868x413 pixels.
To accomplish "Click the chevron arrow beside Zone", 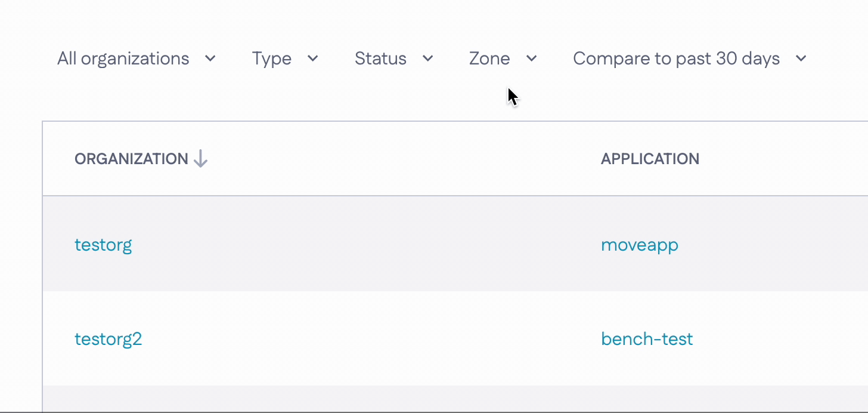I will click(532, 58).
